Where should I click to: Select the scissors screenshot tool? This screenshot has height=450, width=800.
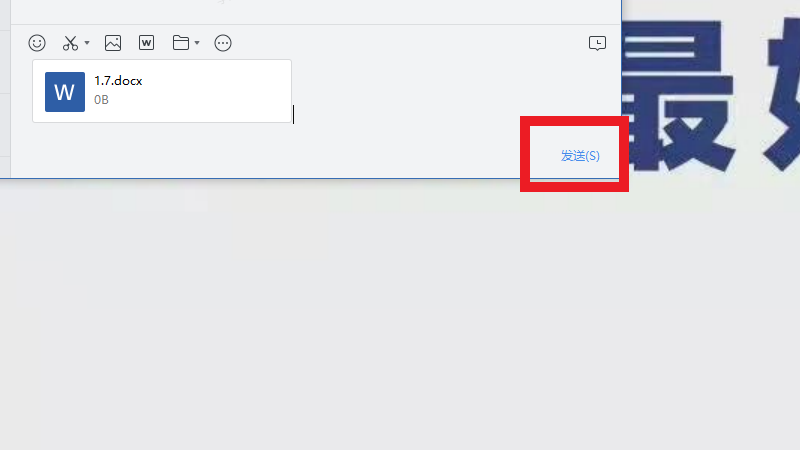(70, 43)
